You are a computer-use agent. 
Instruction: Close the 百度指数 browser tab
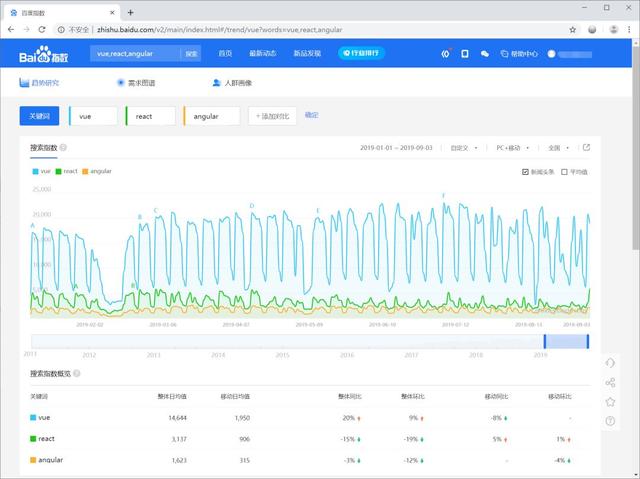click(x=112, y=13)
